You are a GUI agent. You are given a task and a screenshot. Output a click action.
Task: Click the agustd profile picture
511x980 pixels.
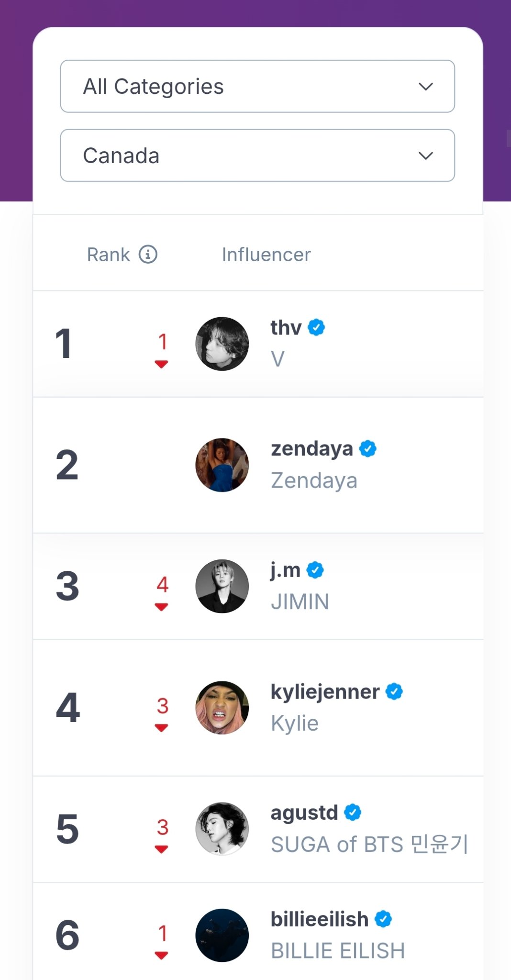[222, 829]
